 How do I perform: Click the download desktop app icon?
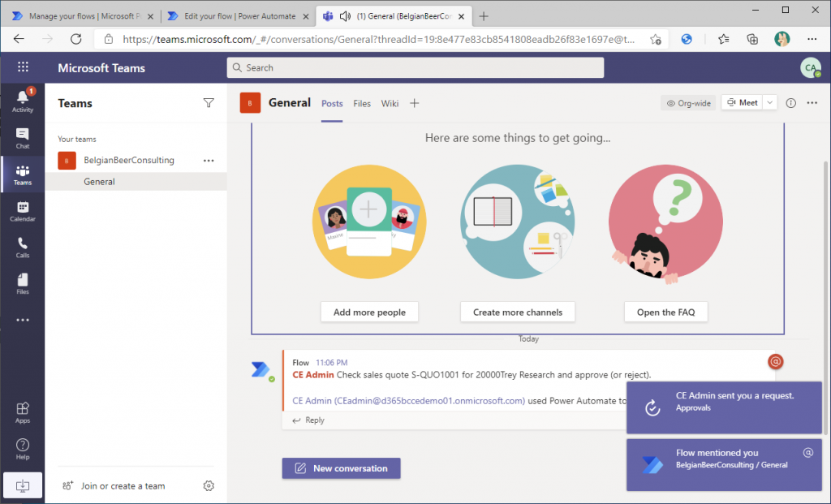click(x=22, y=485)
